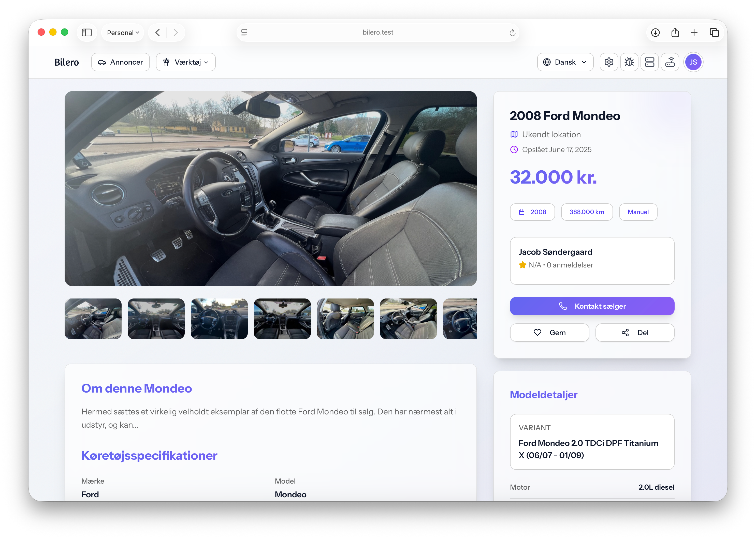Click the Bilero logo link
This screenshot has height=539, width=756.
[x=66, y=62]
